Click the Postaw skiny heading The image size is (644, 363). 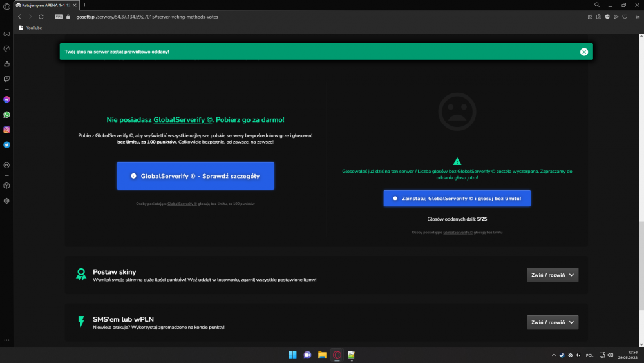click(114, 271)
